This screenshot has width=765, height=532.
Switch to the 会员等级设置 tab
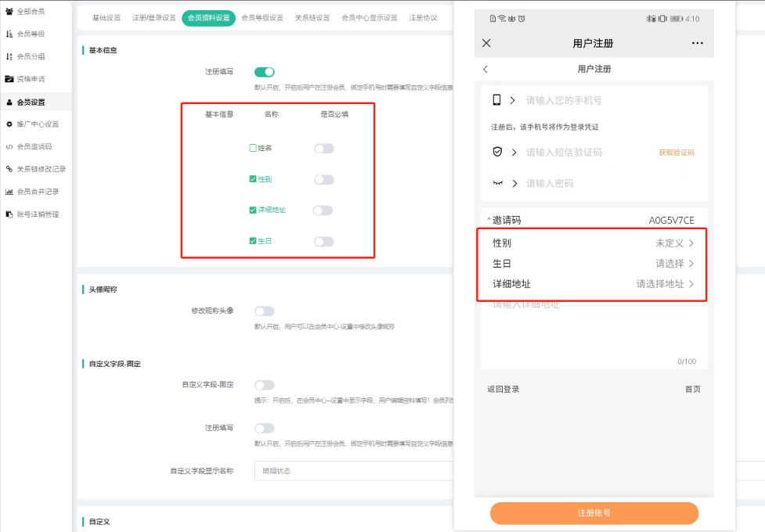[262, 18]
